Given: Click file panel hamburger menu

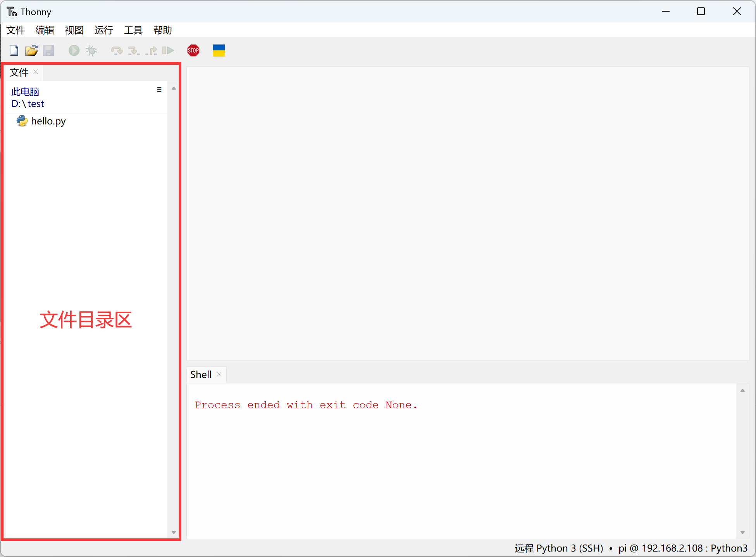Looking at the screenshot, I should (159, 90).
